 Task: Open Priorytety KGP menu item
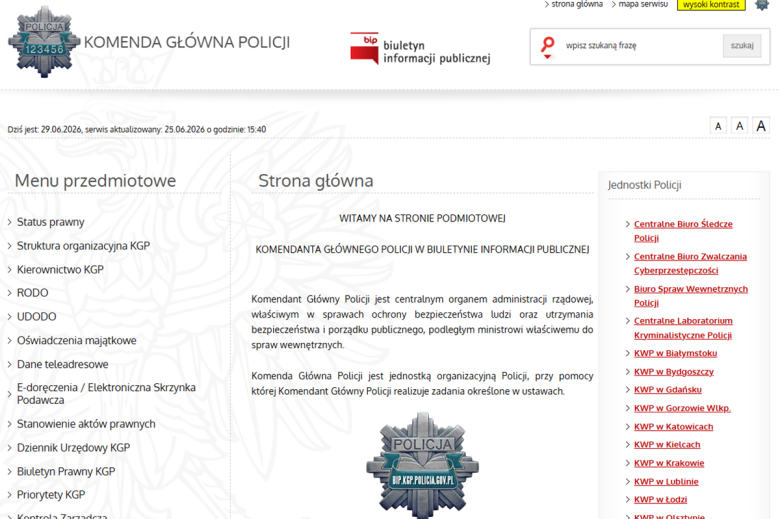click(x=51, y=495)
